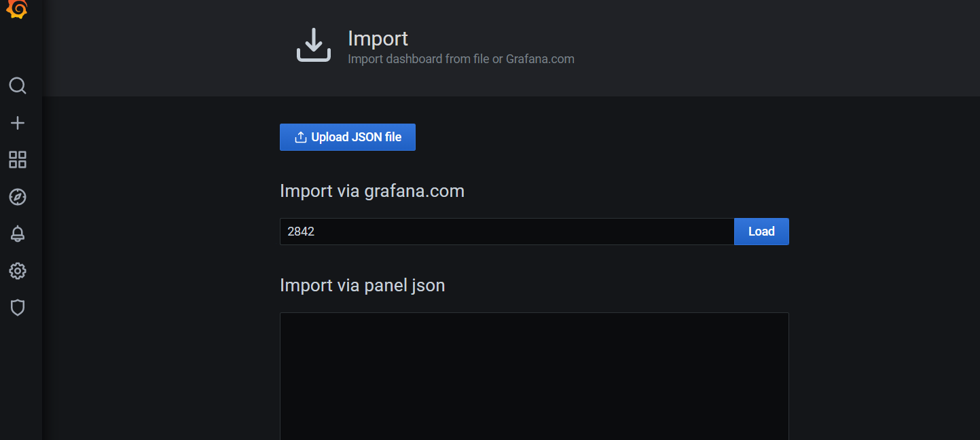Focus the dashboard ID field containing 2842
The width and height of the screenshot is (980, 440).
[x=506, y=232]
